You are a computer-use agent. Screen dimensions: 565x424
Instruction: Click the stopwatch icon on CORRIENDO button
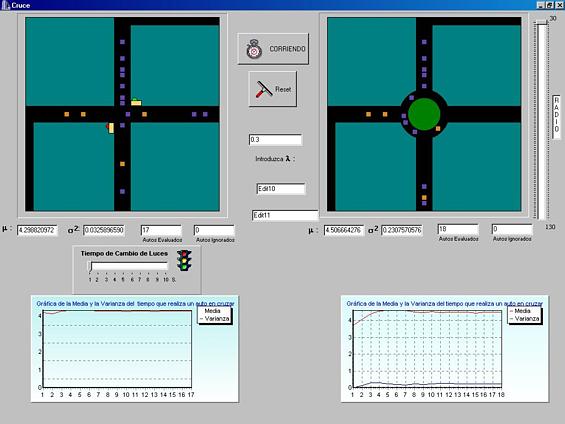pyautogui.click(x=254, y=49)
